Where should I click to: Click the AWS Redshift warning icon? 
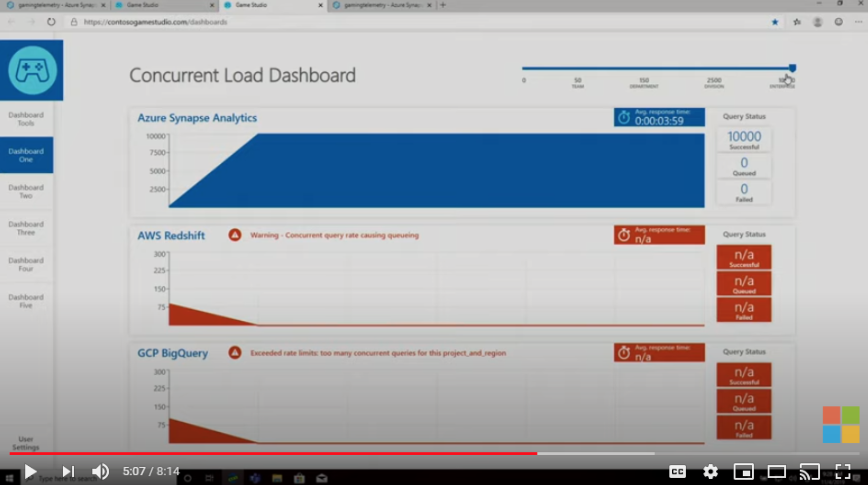point(235,235)
